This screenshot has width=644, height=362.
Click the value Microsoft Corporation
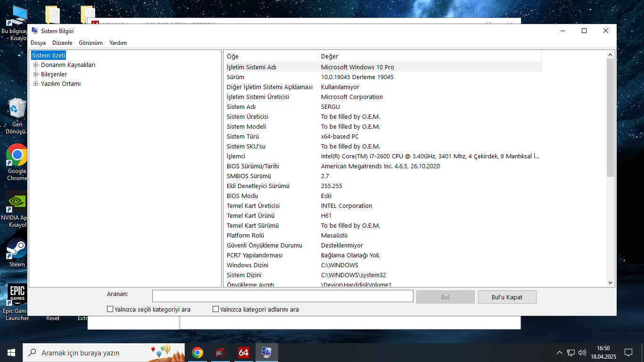(352, 97)
